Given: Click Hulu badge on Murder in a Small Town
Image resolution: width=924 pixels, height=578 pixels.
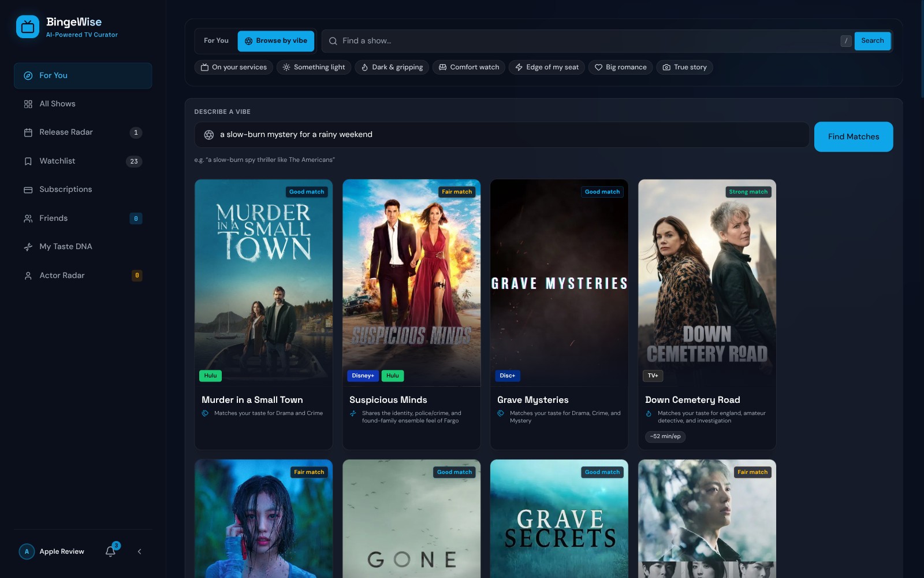Looking at the screenshot, I should click(x=210, y=376).
